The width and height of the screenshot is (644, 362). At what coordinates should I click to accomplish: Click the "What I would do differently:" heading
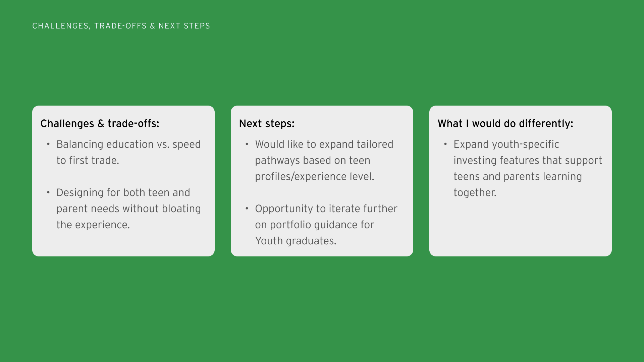(505, 124)
